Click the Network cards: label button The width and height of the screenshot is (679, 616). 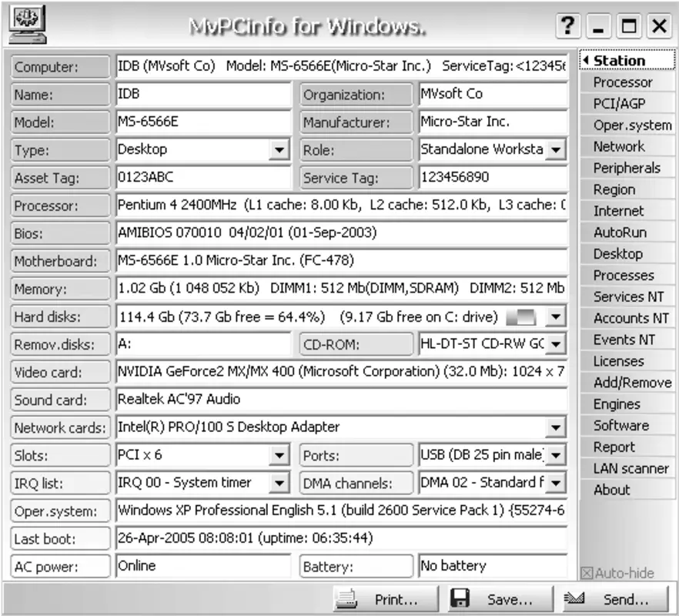click(x=60, y=428)
